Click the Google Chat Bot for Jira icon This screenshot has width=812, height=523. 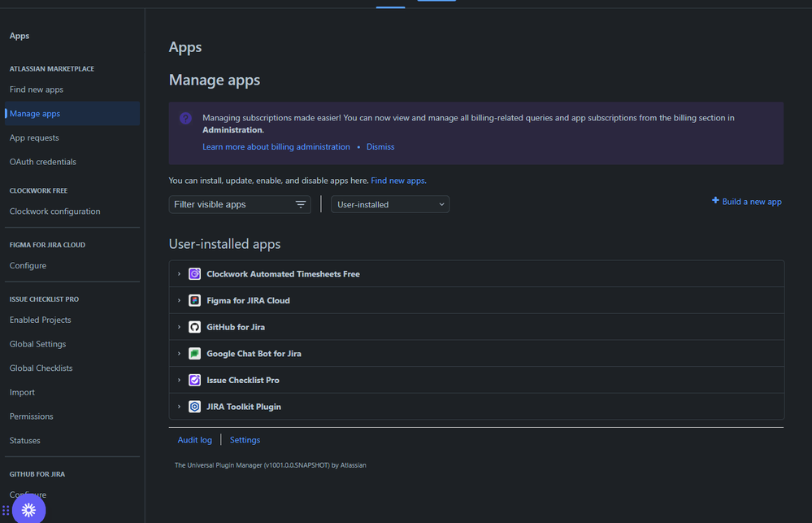[x=194, y=353]
